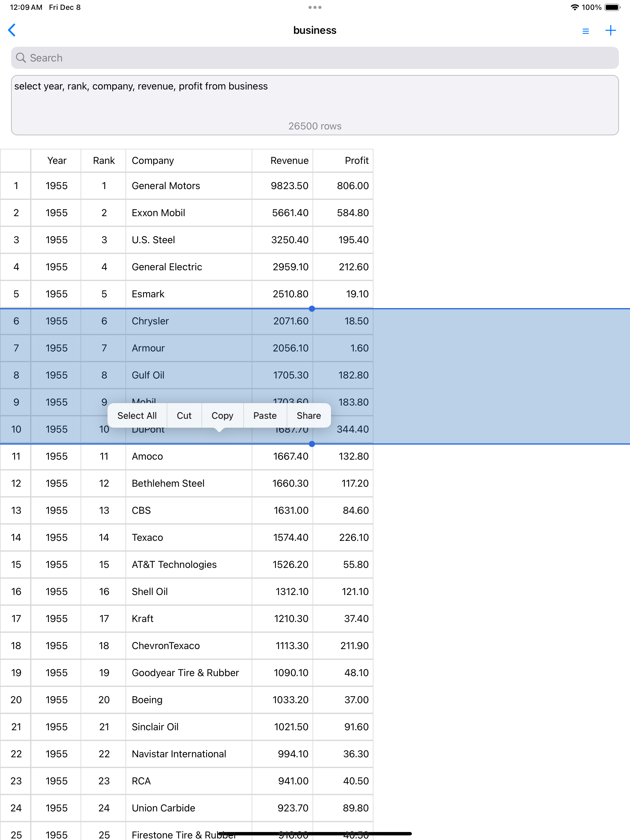Tap the search magnifier icon

click(x=21, y=58)
